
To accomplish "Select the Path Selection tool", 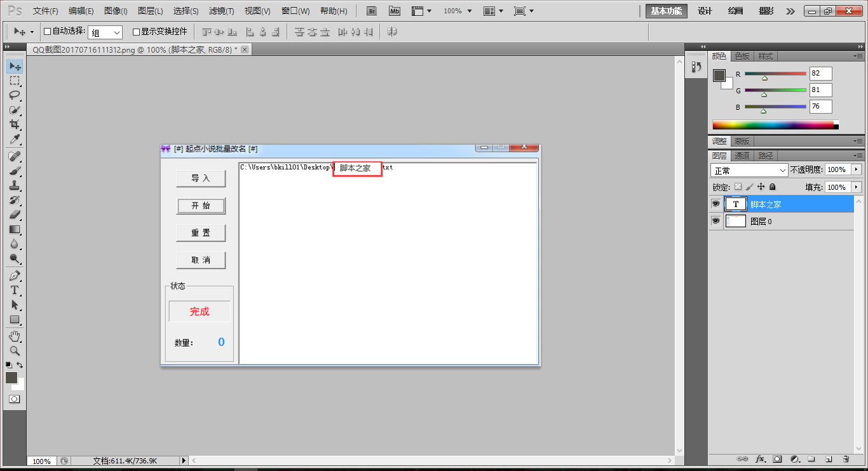I will coord(15,305).
